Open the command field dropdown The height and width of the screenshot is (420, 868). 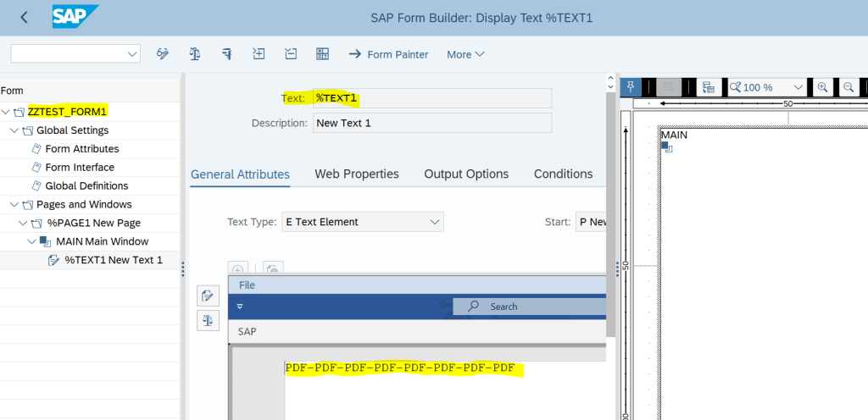[x=132, y=54]
